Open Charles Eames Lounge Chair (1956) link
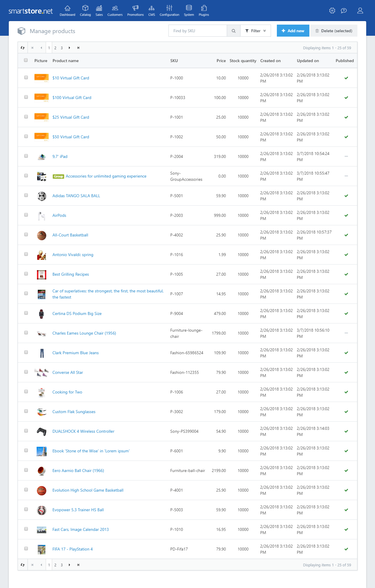The image size is (375, 588). [x=84, y=333]
